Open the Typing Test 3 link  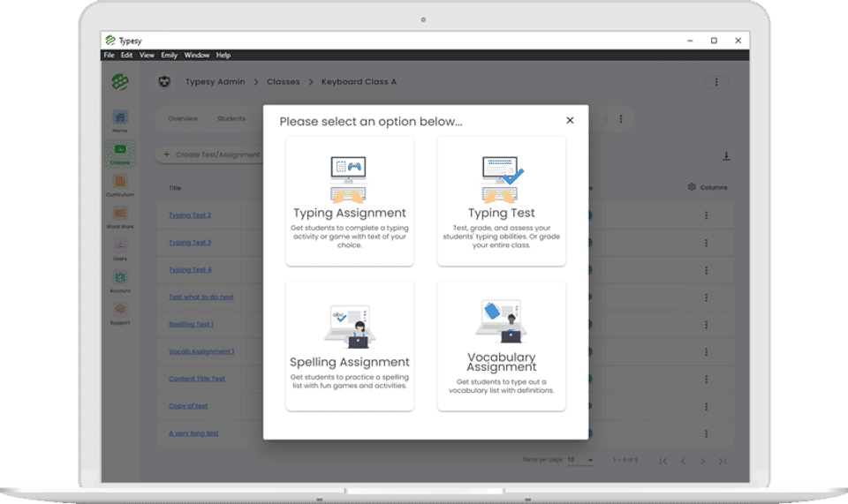click(190, 243)
